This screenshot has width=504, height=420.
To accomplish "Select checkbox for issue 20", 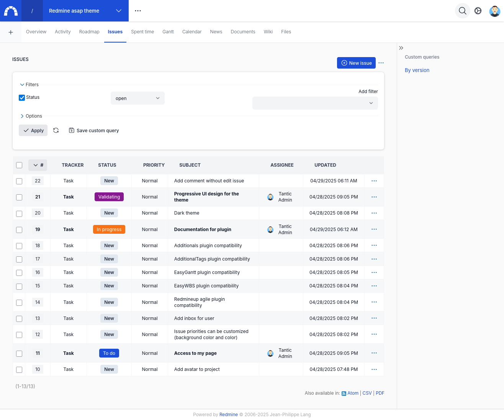I will 19,214.
